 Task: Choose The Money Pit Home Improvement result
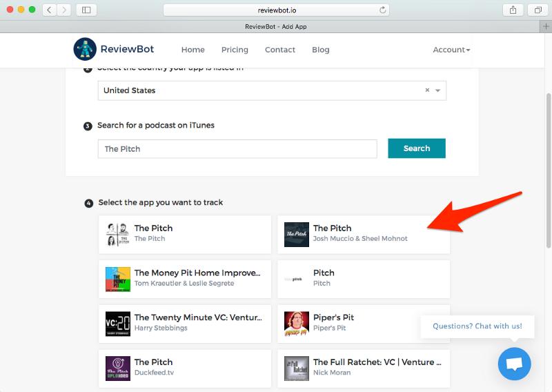185,278
